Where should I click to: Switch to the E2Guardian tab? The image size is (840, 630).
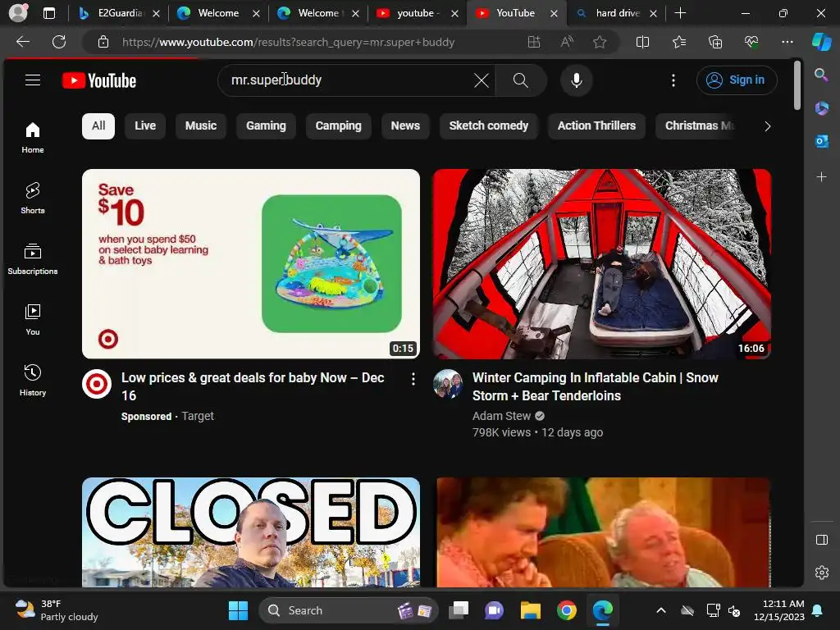(119, 13)
